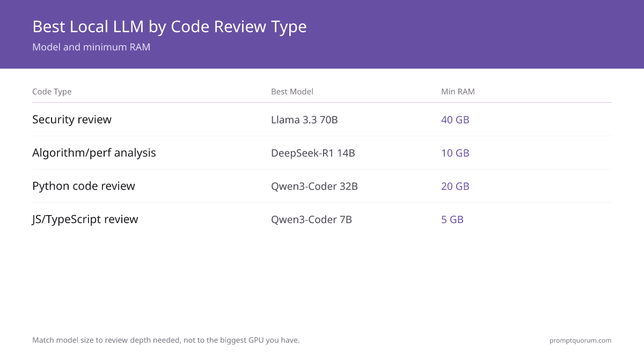The image size is (644, 362).
Task: Click the '20 GB' RAM value
Action: (x=455, y=186)
